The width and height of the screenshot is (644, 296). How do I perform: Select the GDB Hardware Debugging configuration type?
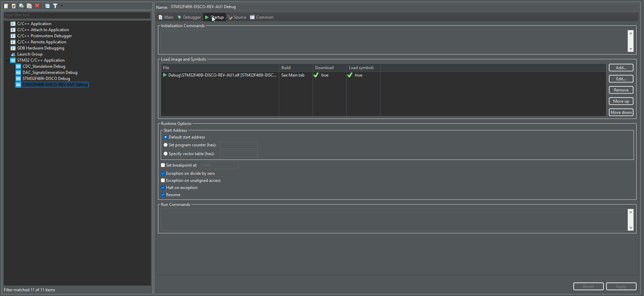click(x=41, y=48)
